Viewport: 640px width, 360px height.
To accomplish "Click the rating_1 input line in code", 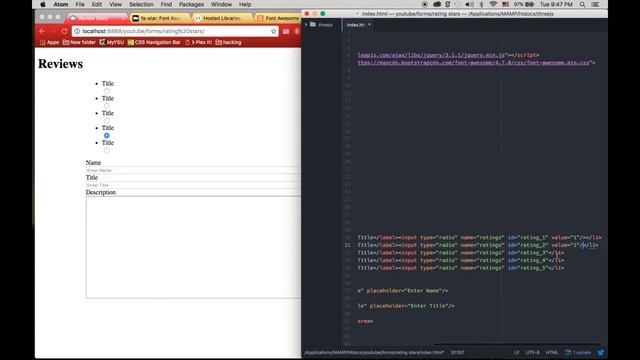I will (479, 238).
